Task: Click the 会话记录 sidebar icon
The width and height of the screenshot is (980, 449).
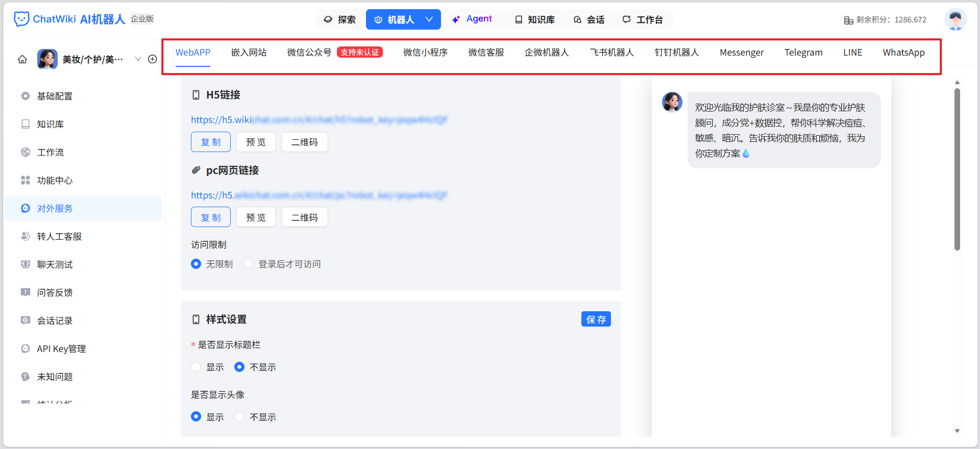Action: coord(26,320)
